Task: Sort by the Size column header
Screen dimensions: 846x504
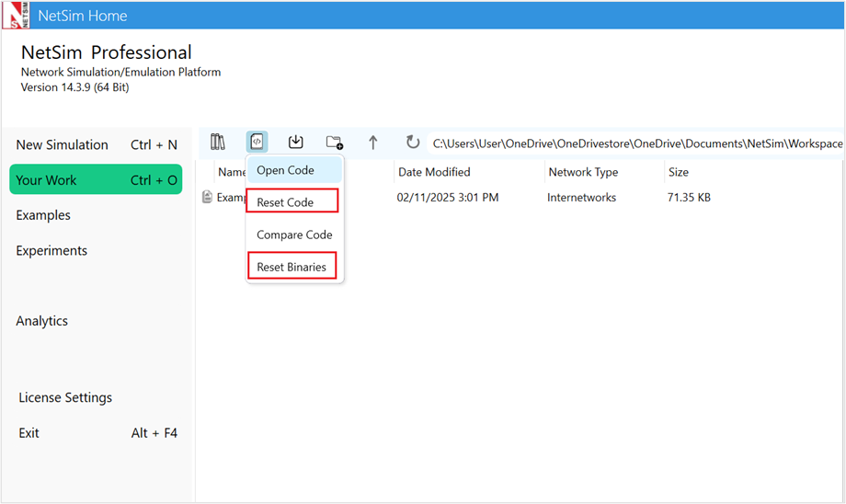Action: (679, 172)
